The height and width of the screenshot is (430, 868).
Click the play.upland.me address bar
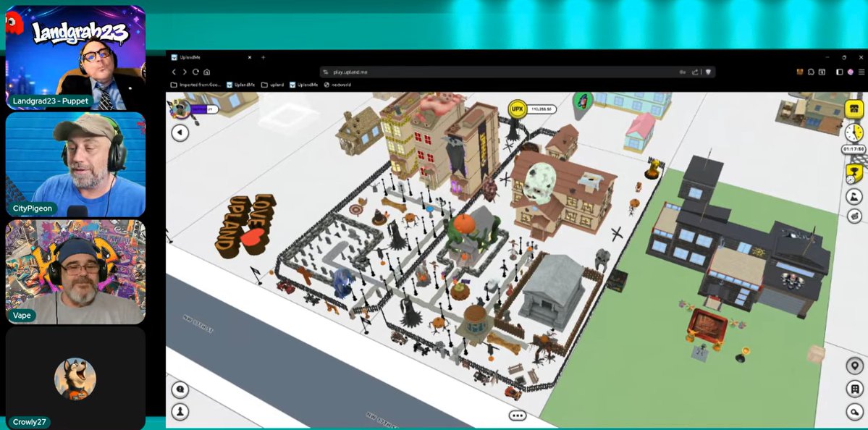point(518,72)
